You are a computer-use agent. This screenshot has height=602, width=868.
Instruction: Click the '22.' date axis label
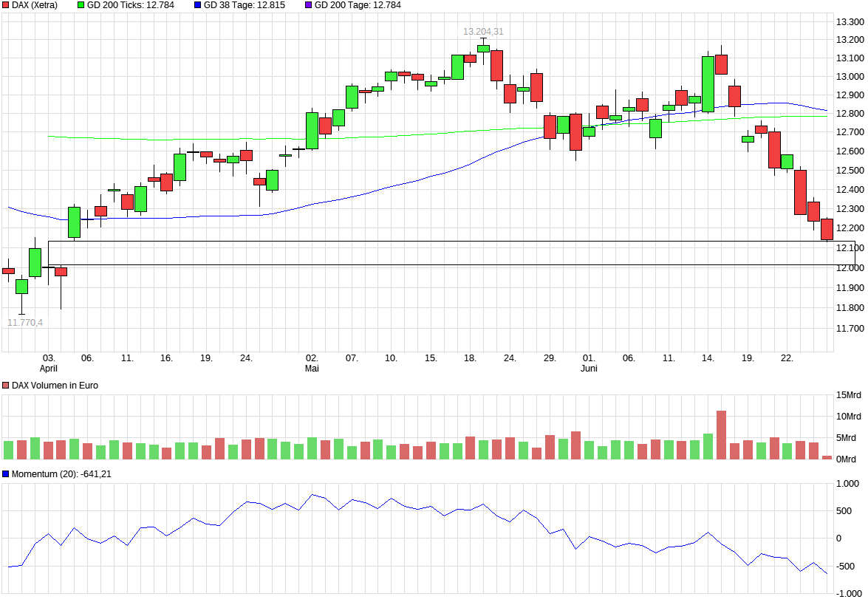click(x=787, y=358)
